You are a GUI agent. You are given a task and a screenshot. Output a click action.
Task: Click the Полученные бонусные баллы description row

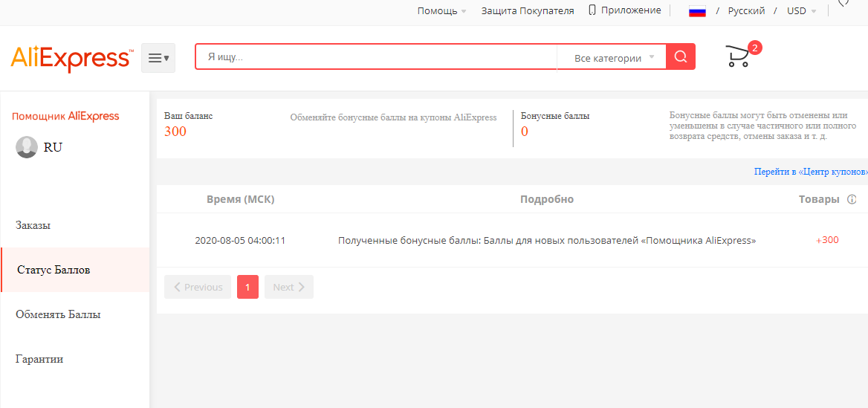(x=547, y=241)
